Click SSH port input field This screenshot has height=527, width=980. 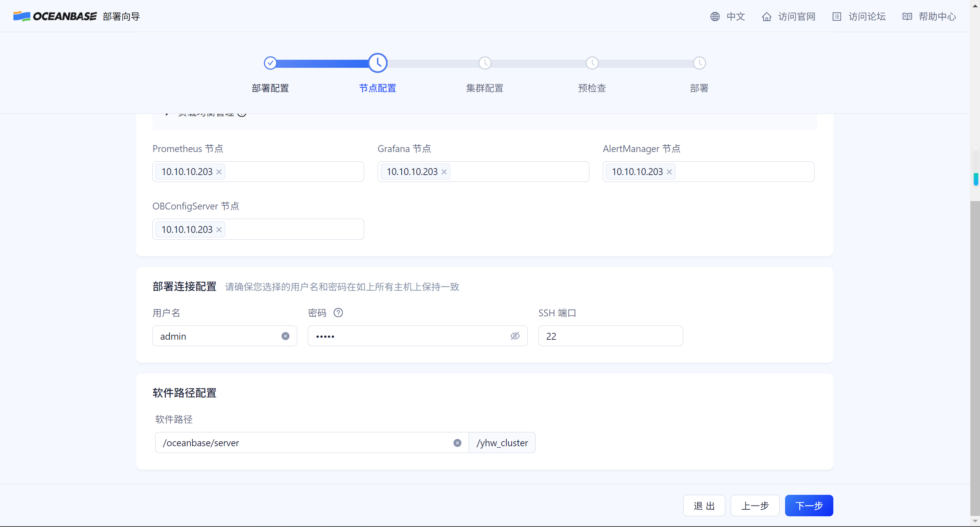click(x=610, y=336)
